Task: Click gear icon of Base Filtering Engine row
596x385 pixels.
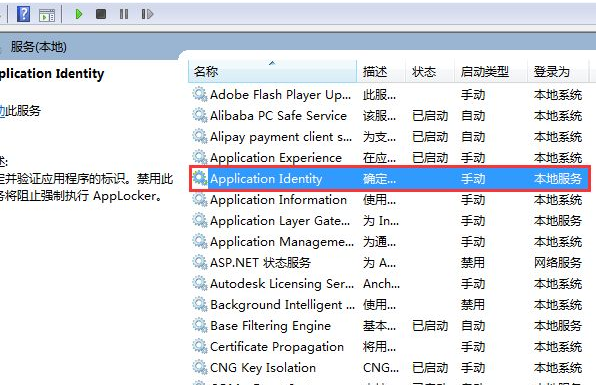Action: 200,325
